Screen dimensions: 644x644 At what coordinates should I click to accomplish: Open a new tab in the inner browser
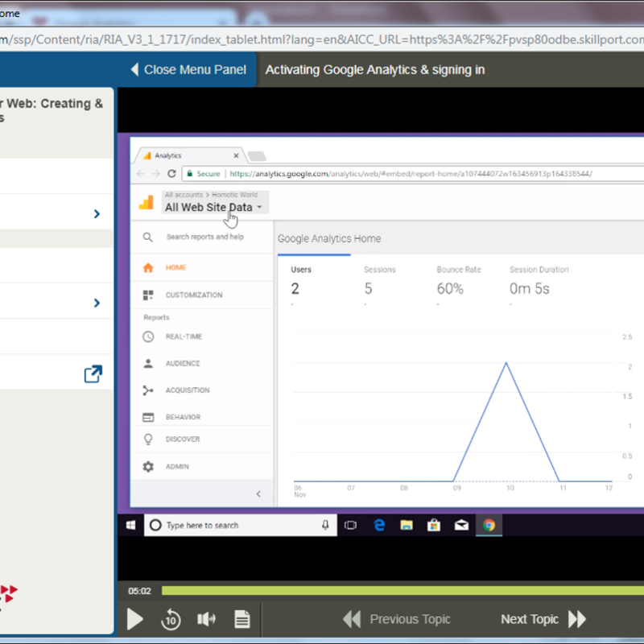[x=257, y=156]
